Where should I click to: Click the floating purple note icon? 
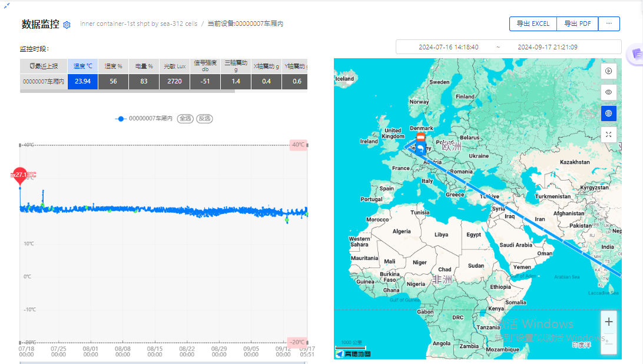[x=636, y=54]
